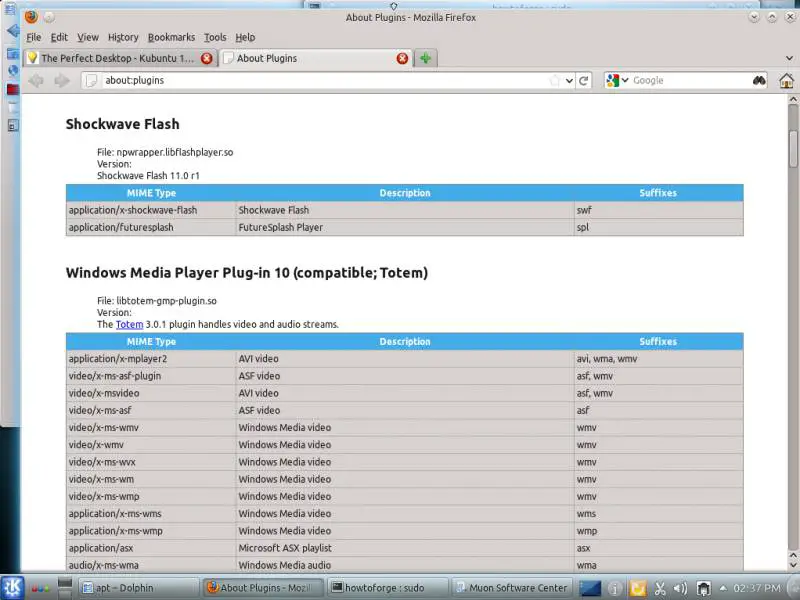800x600 pixels.
Task: Follow the Totem hyperlink
Action: click(130, 324)
